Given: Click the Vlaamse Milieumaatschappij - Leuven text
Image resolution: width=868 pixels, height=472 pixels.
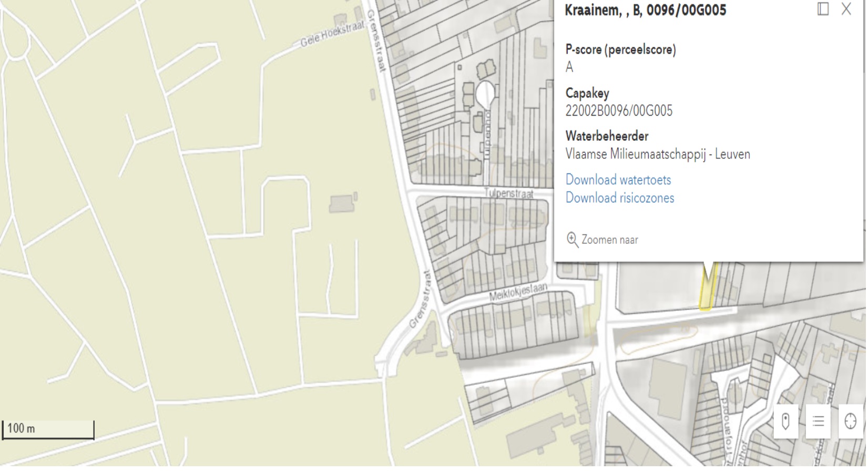Looking at the screenshot, I should (657, 155).
